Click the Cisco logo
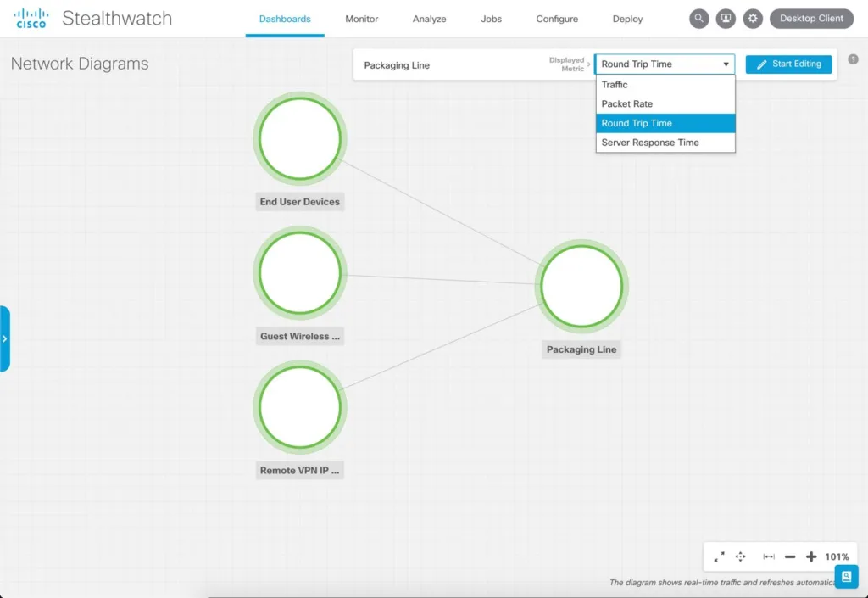This screenshot has height=598, width=868. click(31, 19)
